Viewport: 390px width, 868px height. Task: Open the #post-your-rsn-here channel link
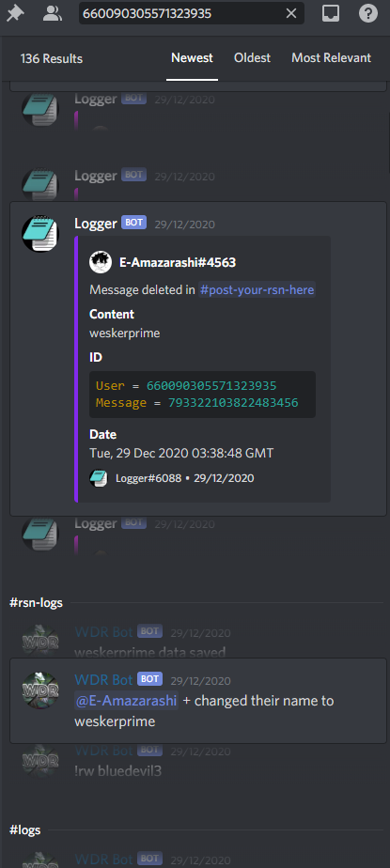coord(257,289)
